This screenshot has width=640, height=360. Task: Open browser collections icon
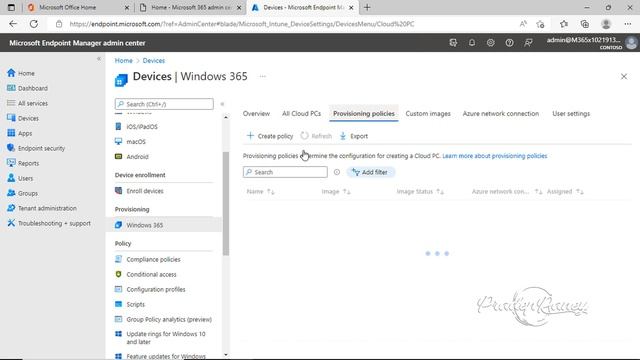(584, 24)
